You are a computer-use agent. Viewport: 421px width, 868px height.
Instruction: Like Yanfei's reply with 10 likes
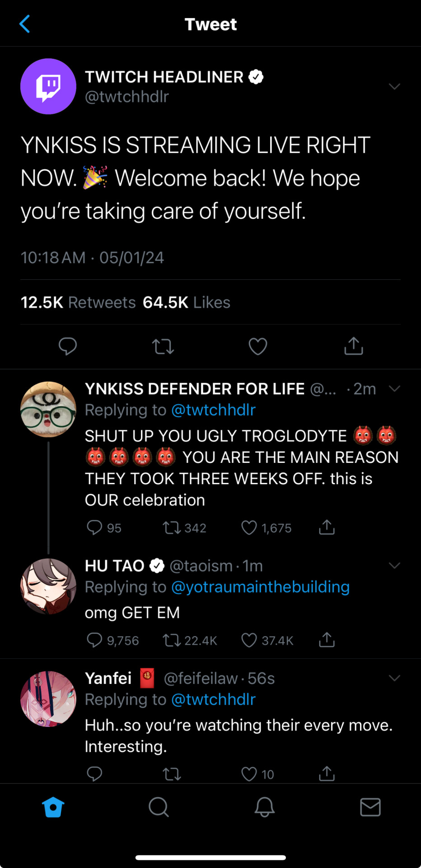[249, 774]
